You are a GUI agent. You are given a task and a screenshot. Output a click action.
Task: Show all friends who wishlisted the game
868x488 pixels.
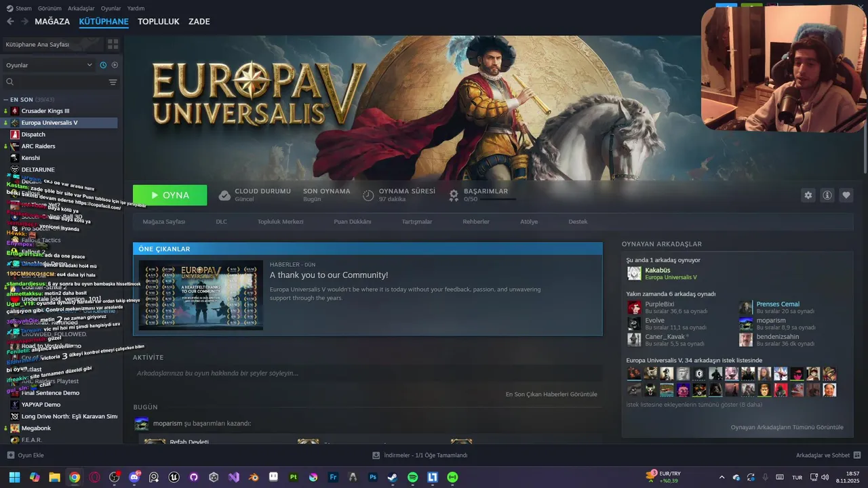pyautogui.click(x=694, y=405)
